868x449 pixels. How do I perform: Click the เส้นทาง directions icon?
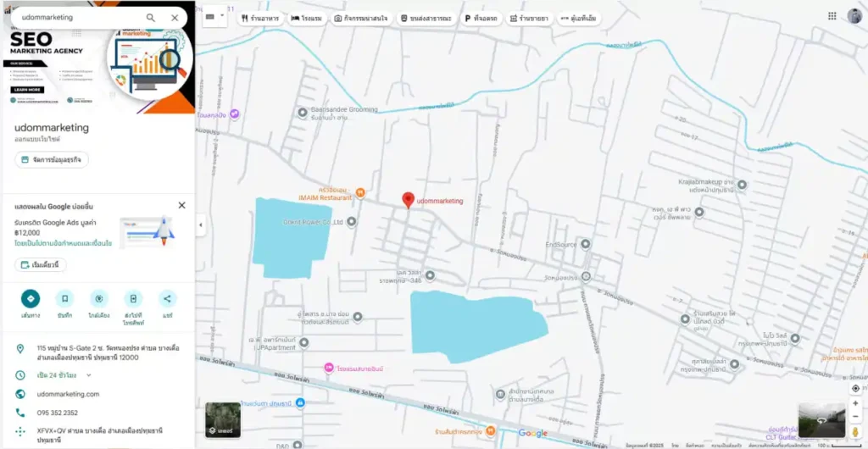click(x=31, y=298)
